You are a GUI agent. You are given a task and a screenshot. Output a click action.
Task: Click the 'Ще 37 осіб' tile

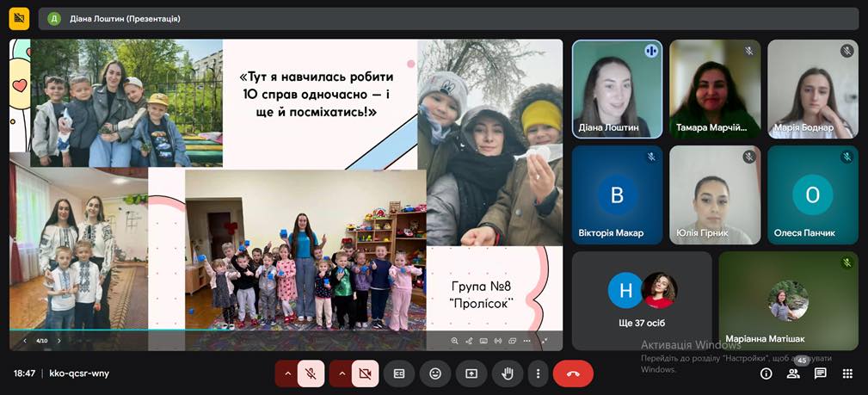click(642, 300)
